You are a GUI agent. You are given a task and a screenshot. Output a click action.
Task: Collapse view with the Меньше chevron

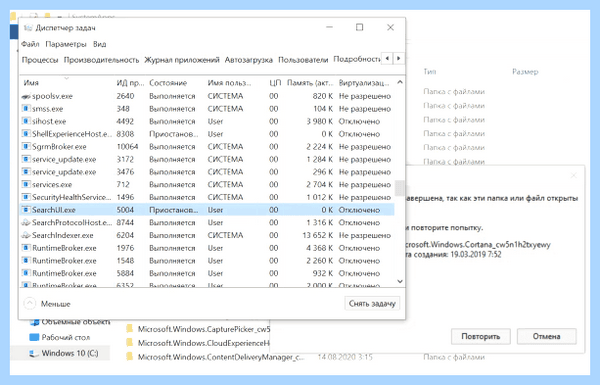29,304
